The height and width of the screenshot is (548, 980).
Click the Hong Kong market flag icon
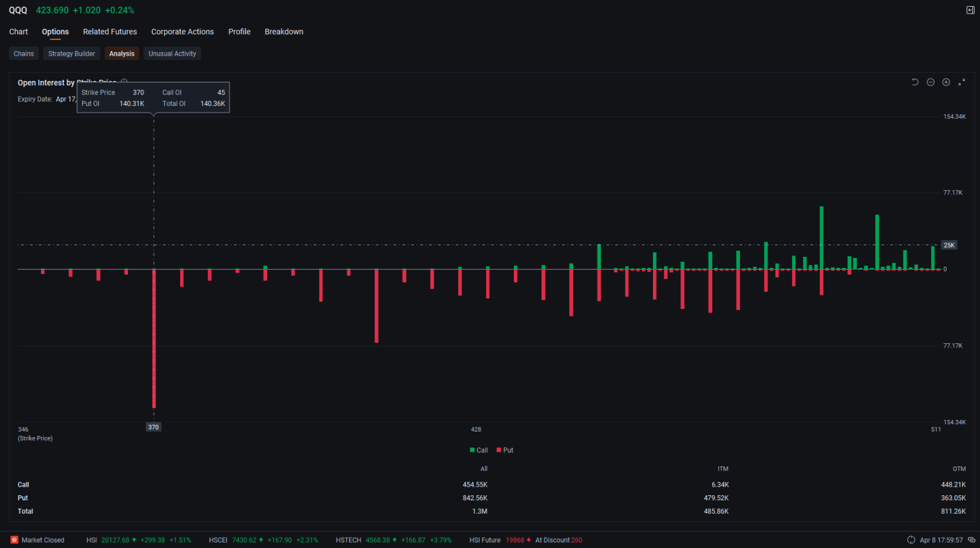pos(14,540)
